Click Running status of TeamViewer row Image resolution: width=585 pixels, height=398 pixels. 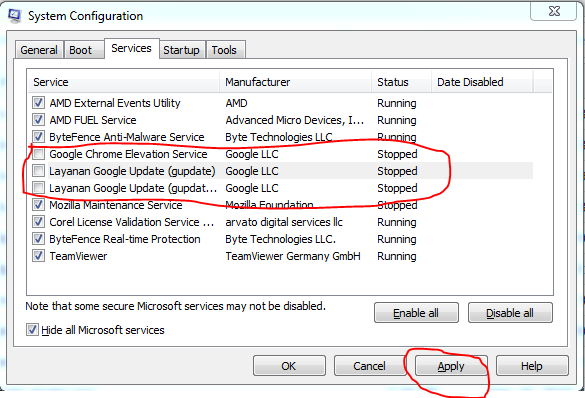point(397,256)
